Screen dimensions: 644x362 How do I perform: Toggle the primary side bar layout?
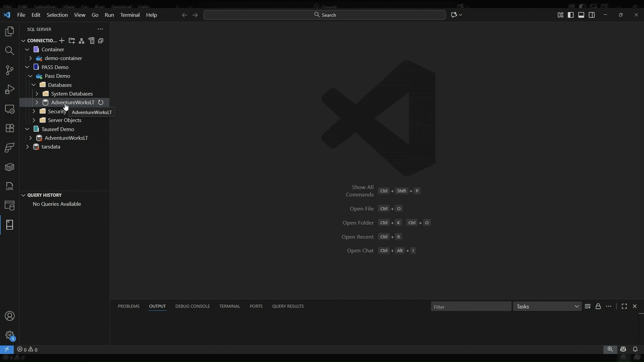(x=571, y=15)
